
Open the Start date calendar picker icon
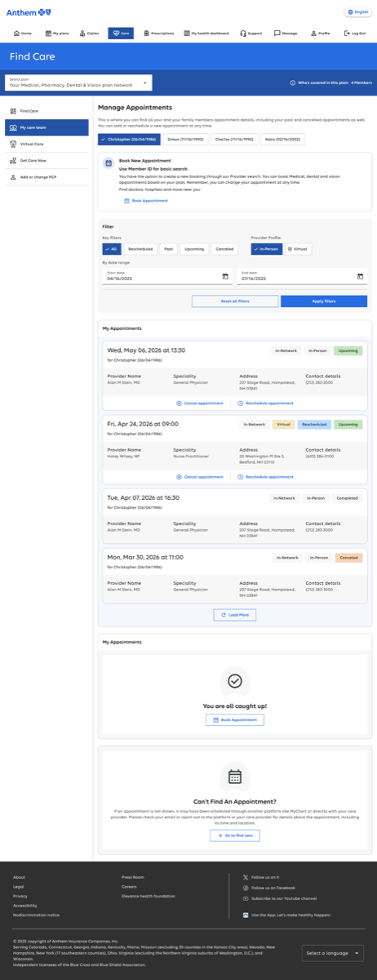click(x=225, y=277)
